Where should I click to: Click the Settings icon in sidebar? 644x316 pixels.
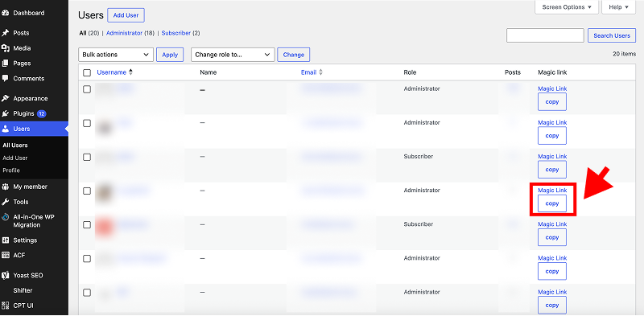coord(6,240)
